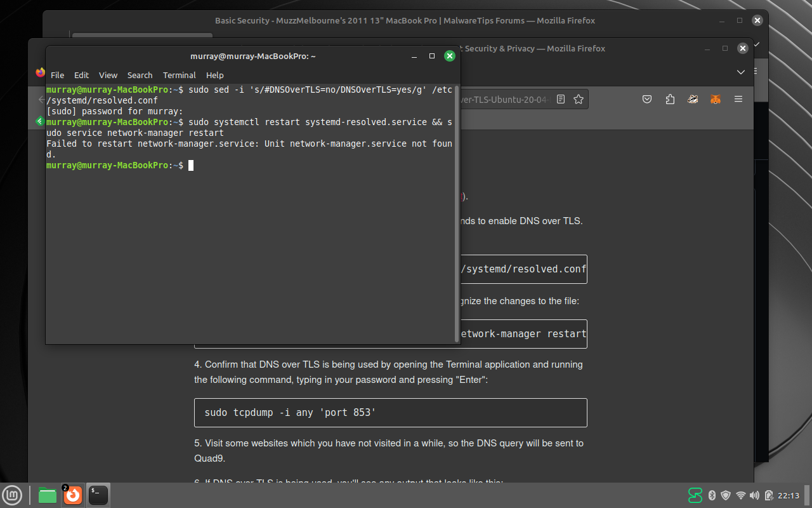Open the Firefox hamburger application menu

pos(738,99)
